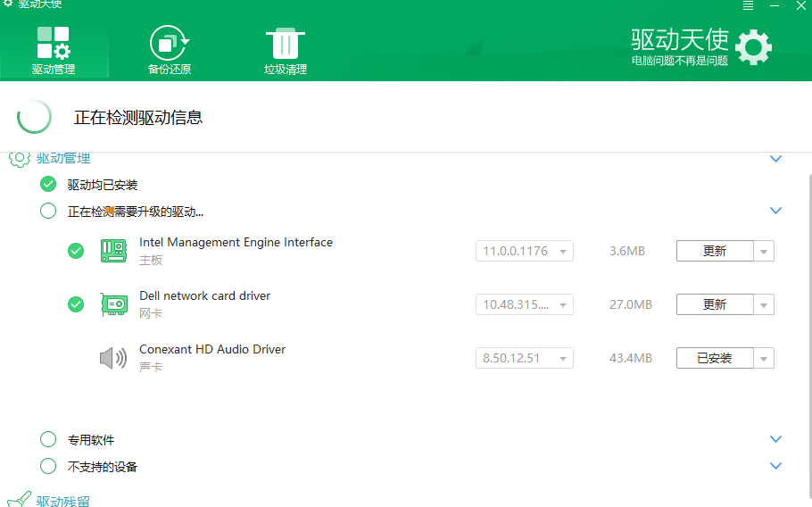The image size is (812, 507).
Task: Click the 主板 category label
Action: (151, 260)
